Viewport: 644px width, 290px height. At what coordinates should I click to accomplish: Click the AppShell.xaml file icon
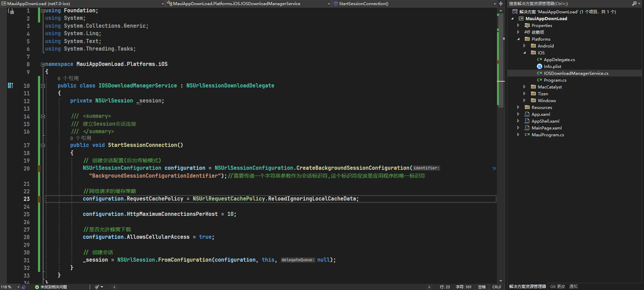tap(527, 121)
